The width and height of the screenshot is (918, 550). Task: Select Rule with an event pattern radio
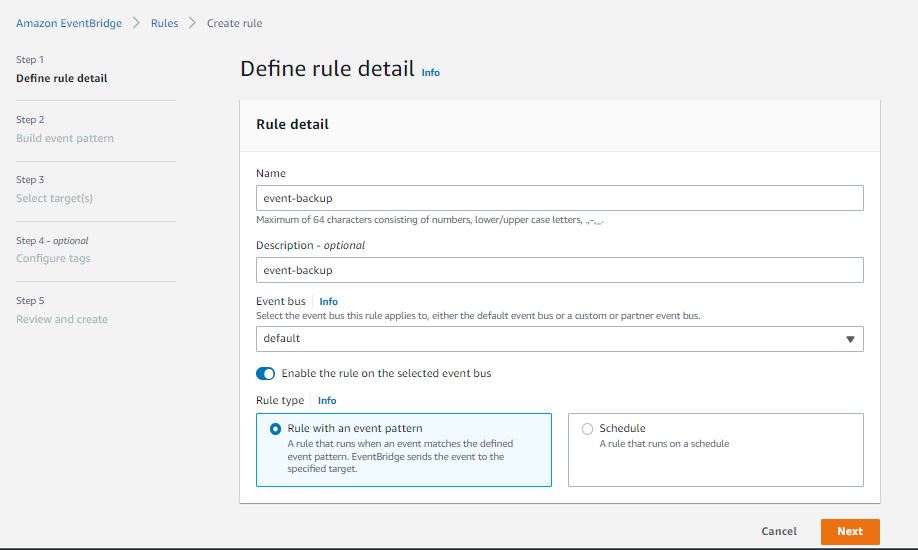(275, 429)
